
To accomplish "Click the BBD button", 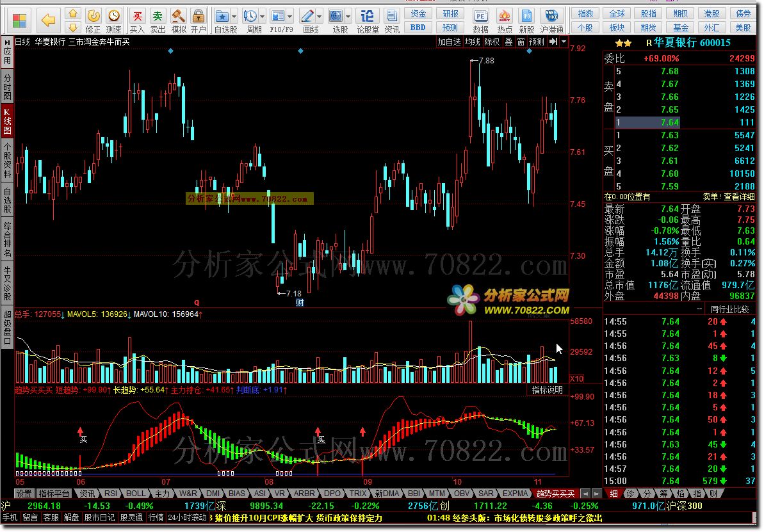I will [x=418, y=28].
